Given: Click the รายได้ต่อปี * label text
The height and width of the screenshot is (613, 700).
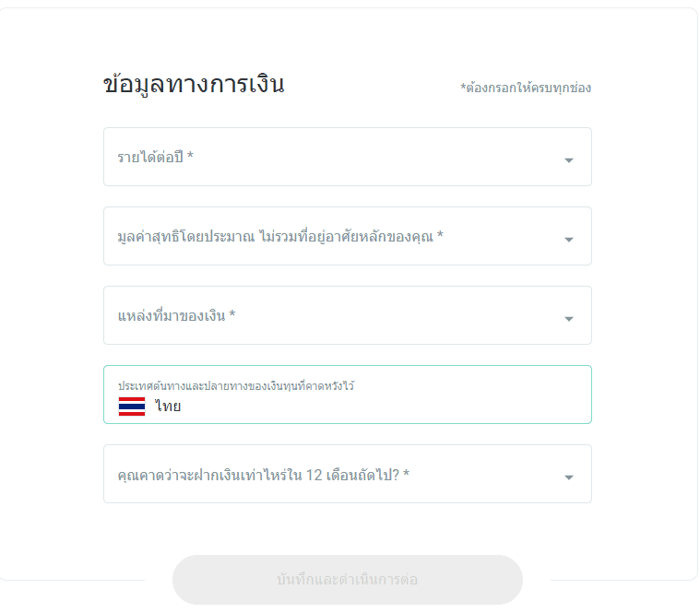Looking at the screenshot, I should [x=155, y=157].
